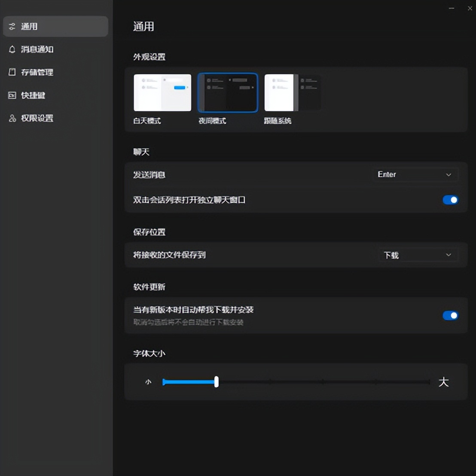
Task: Turn off automatic update download toggle
Action: click(x=451, y=315)
